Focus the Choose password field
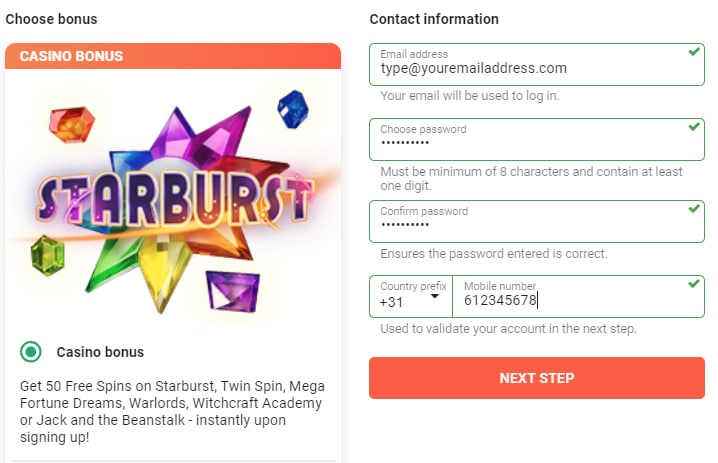The image size is (718, 463). (x=520, y=144)
